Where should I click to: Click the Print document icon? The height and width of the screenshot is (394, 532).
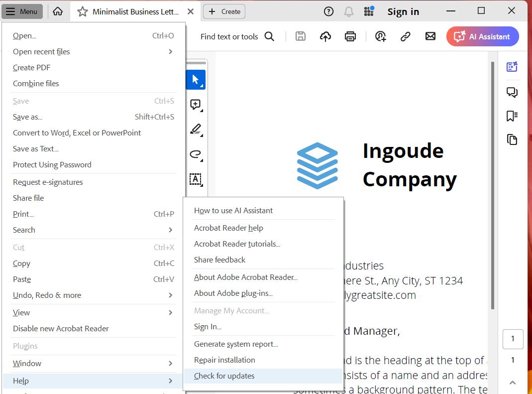tap(350, 36)
